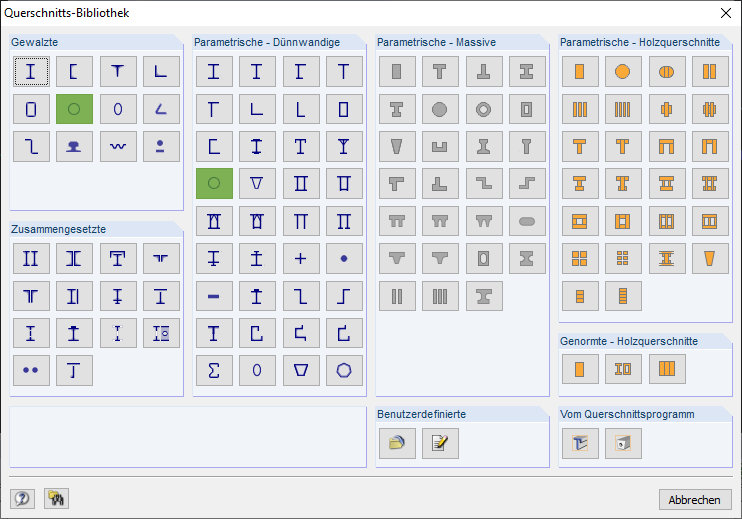The image size is (742, 519).
Task: Select the two-dots section in Zusammengesetzte
Action: click(x=31, y=370)
